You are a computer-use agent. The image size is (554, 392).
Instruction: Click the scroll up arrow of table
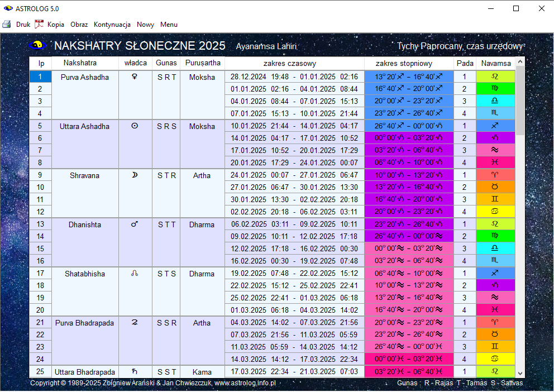pyautogui.click(x=520, y=62)
